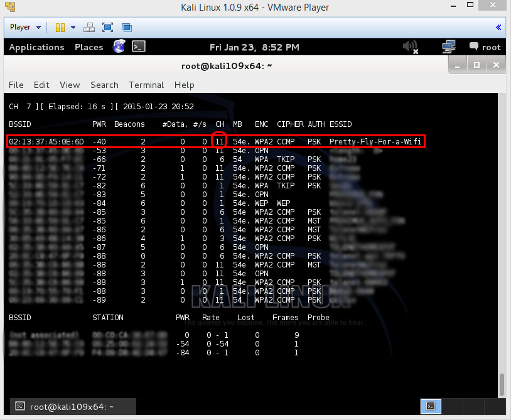511x420 pixels.
Task: Click the 'STATION' column header
Action: tap(108, 318)
